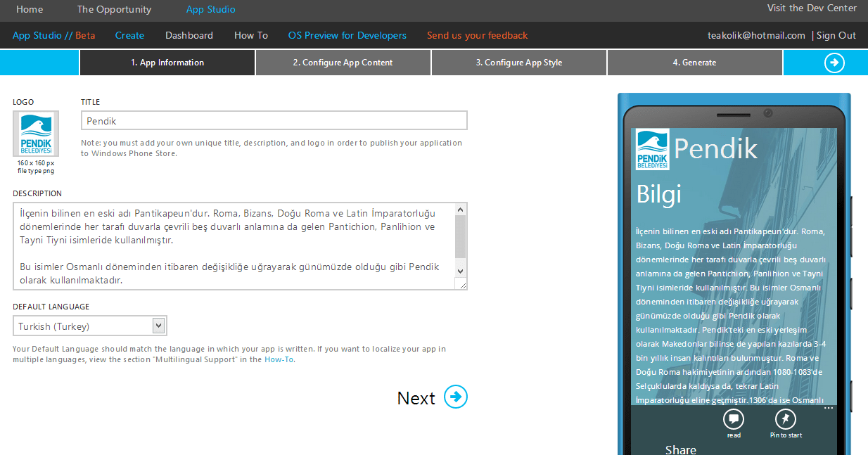Click the Next arrow circle icon
Screen dimensions: 868x455
point(456,397)
